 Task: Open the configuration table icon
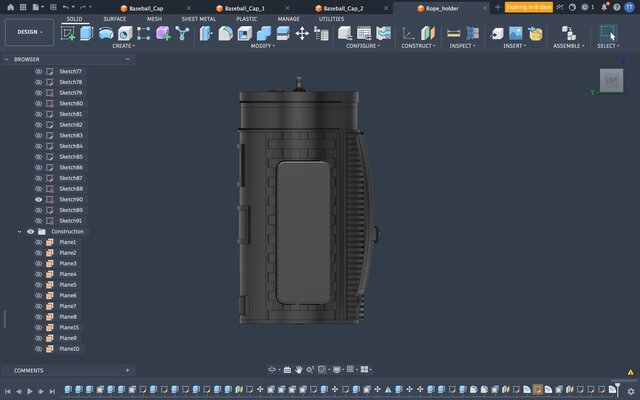coord(364,33)
